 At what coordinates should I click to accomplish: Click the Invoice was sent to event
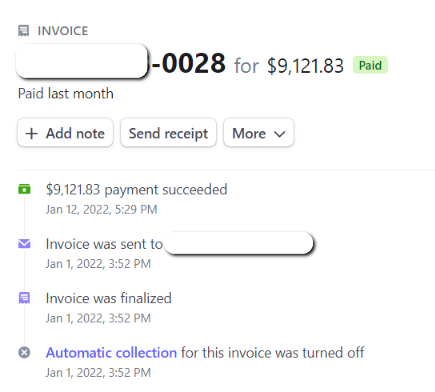pos(104,244)
